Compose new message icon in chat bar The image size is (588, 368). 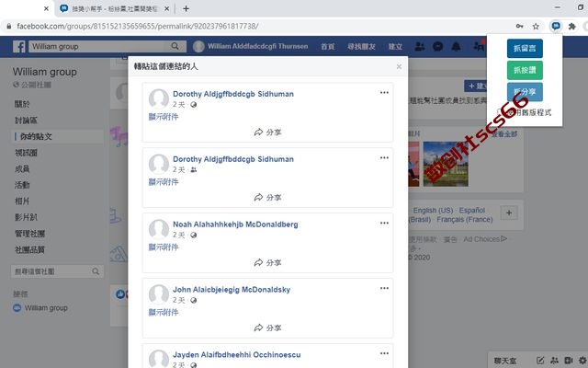540,360
